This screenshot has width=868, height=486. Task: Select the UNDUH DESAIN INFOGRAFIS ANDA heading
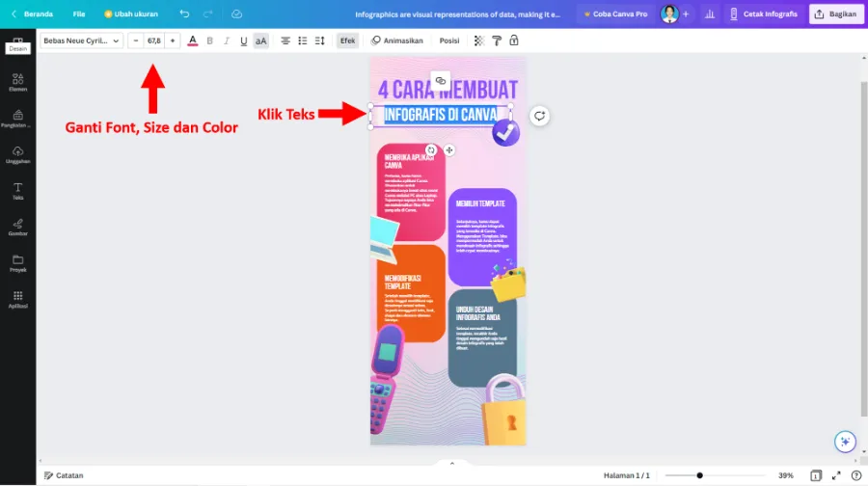pos(477,313)
